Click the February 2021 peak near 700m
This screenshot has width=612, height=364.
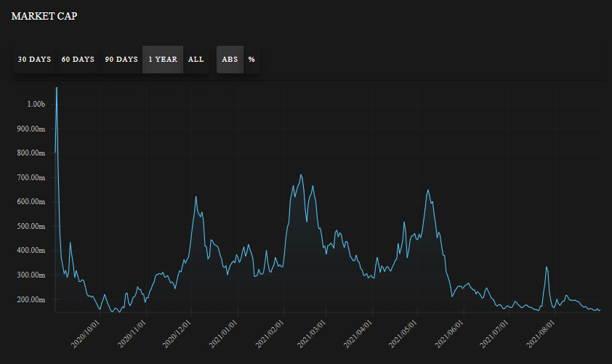(x=301, y=175)
